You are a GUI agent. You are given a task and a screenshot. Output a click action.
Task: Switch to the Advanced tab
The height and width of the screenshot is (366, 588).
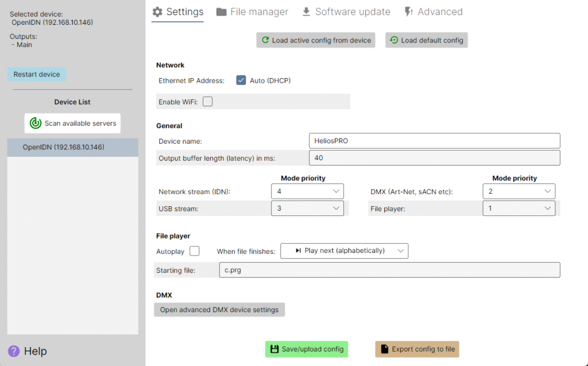pos(440,11)
